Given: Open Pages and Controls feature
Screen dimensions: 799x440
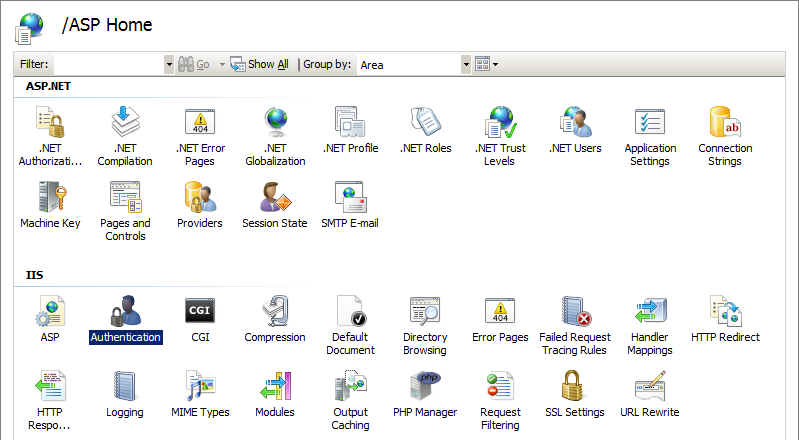Looking at the screenshot, I should 125,211.
